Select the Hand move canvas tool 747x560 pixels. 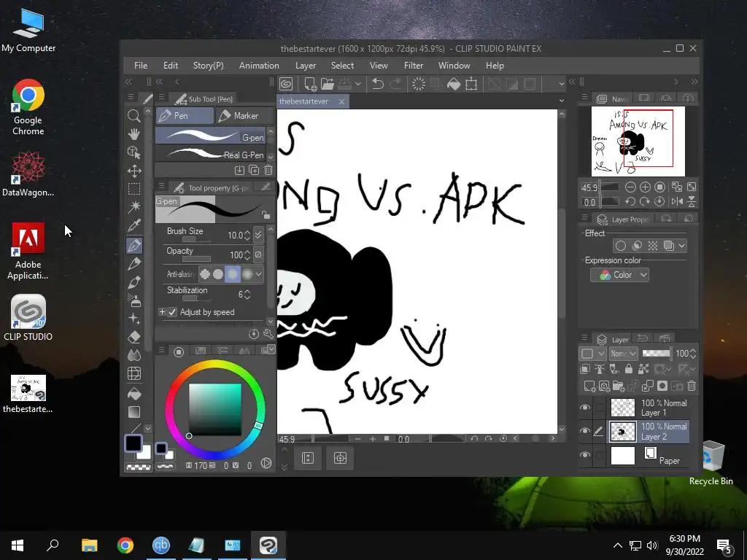click(x=134, y=134)
